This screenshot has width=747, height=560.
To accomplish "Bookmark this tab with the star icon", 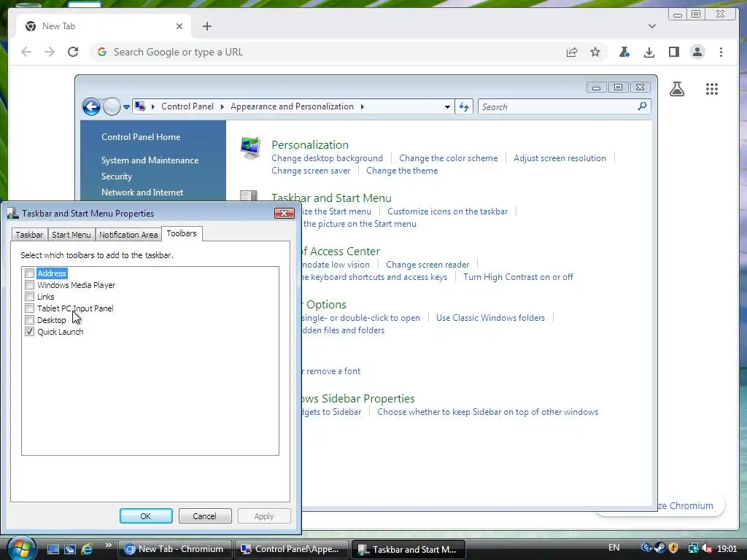I will [595, 52].
